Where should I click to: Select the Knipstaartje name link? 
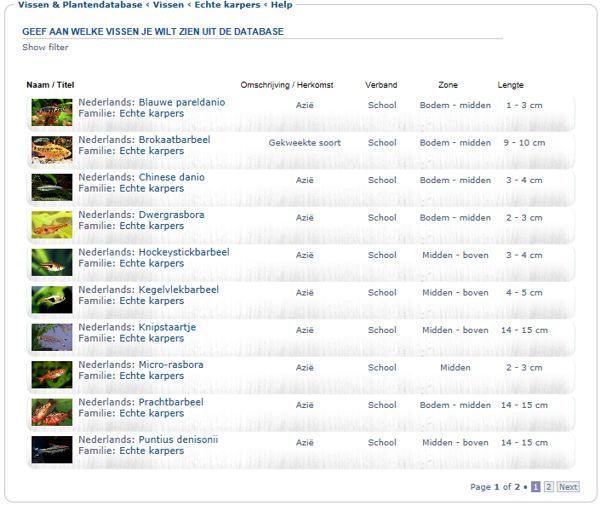point(167,327)
